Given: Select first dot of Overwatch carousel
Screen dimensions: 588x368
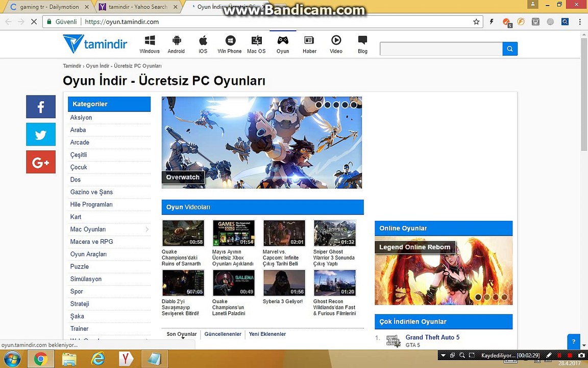Looking at the screenshot, I should coord(319,105).
